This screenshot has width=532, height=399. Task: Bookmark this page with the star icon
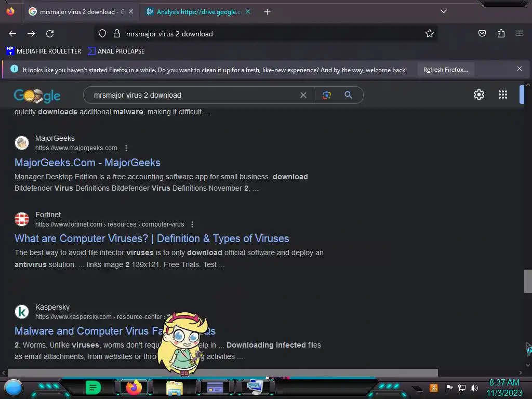pos(430,33)
